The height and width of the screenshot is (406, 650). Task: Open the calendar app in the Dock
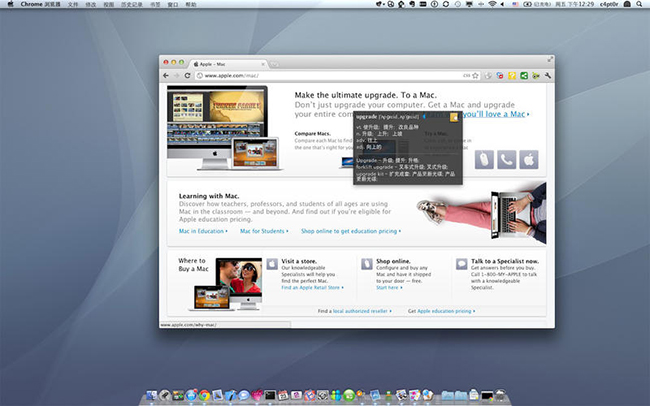[283, 395]
